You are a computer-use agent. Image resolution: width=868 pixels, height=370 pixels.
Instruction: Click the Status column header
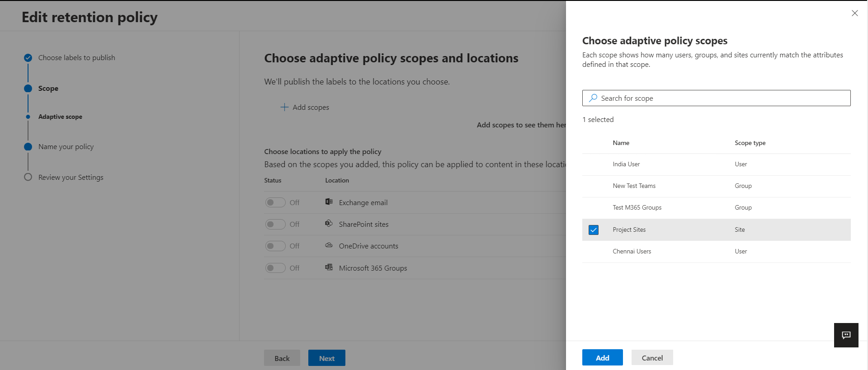tap(273, 180)
